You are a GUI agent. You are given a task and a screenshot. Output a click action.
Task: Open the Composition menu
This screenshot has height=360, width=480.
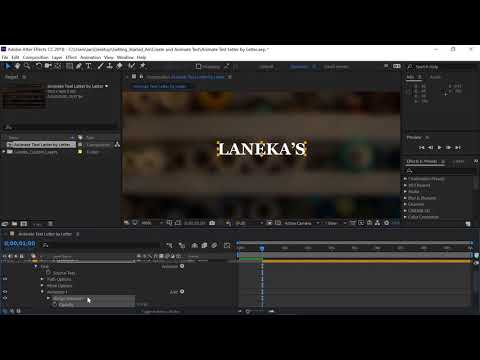(36, 57)
